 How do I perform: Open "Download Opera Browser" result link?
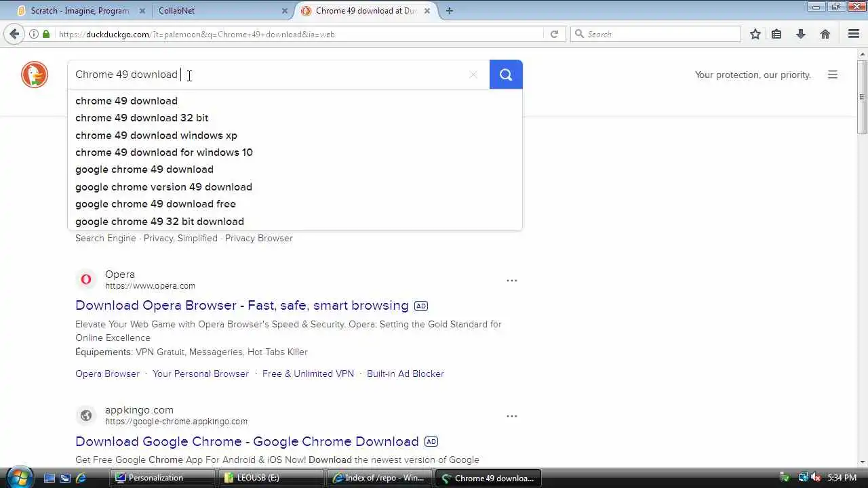[242, 306]
